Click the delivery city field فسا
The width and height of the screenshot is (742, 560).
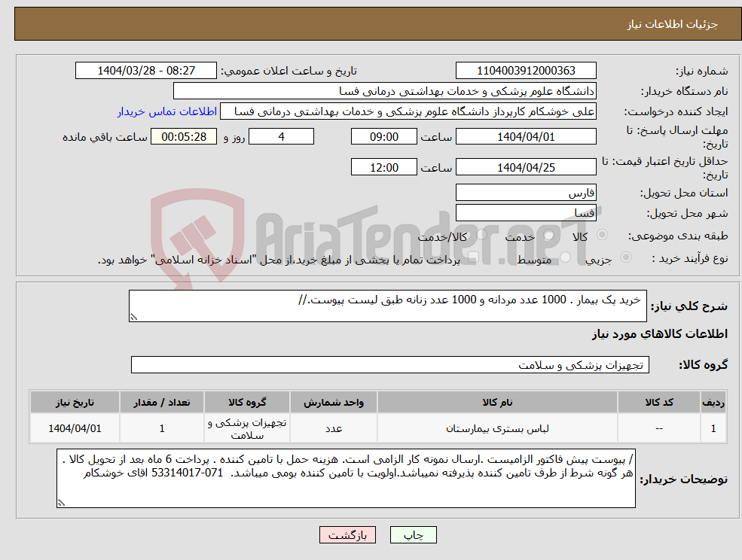coord(526,213)
